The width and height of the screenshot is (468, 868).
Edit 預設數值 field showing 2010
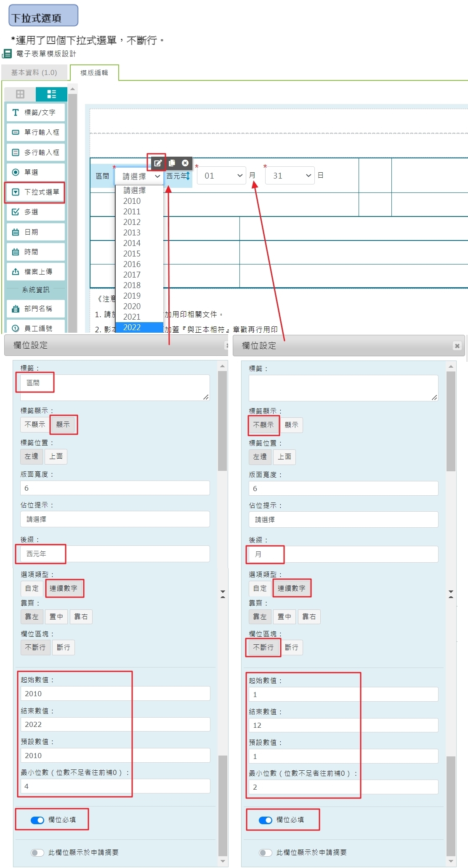[x=115, y=756]
